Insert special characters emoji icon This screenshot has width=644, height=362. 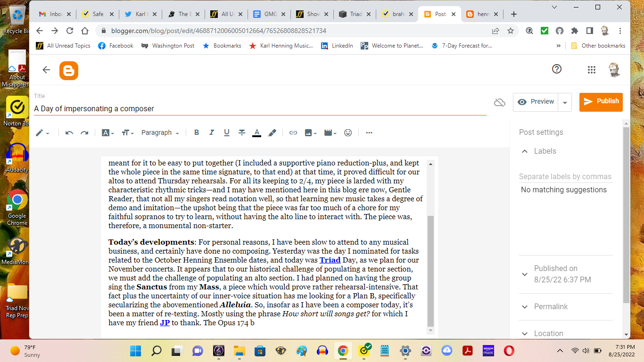tap(348, 133)
